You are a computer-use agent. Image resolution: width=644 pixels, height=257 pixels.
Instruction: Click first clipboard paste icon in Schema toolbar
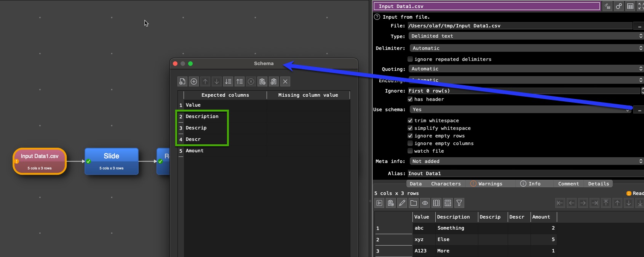(262, 81)
